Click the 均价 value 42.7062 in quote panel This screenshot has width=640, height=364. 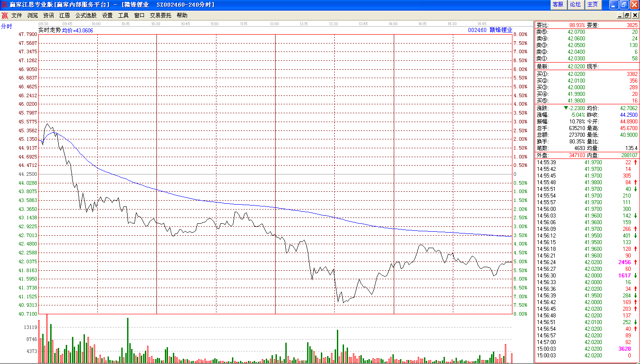629,108
